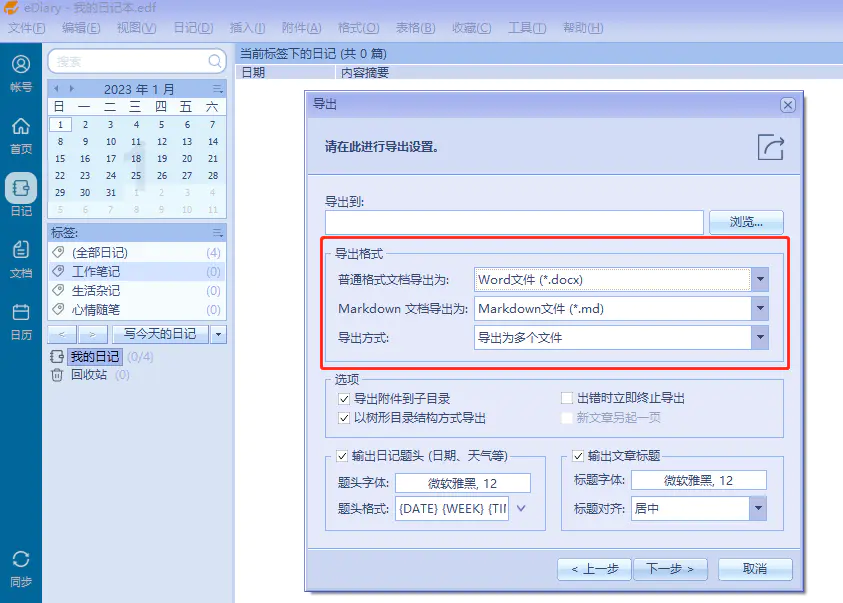Click tag icon beside (全部日记)
The height and width of the screenshot is (603, 843).
58,252
